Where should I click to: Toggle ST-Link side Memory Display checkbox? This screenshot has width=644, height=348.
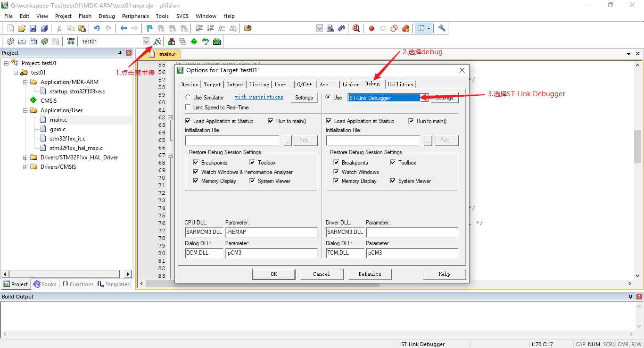pyautogui.click(x=336, y=181)
